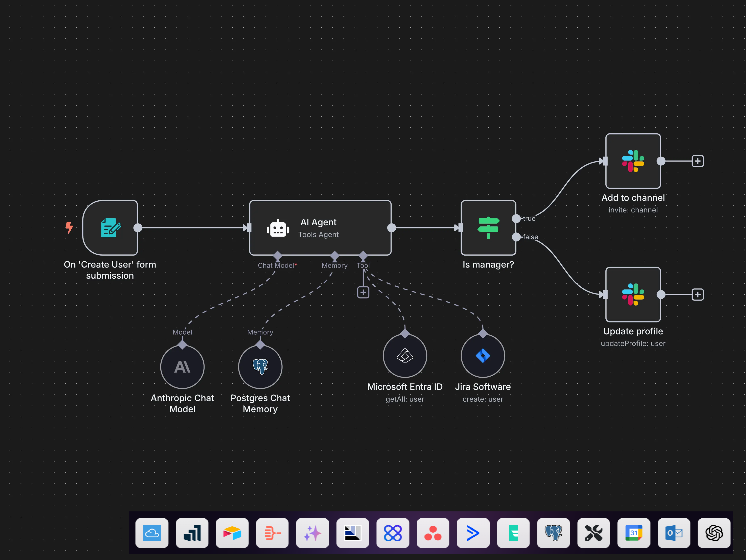Add a node after 'Update profile'
The height and width of the screenshot is (560, 746).
point(698,295)
